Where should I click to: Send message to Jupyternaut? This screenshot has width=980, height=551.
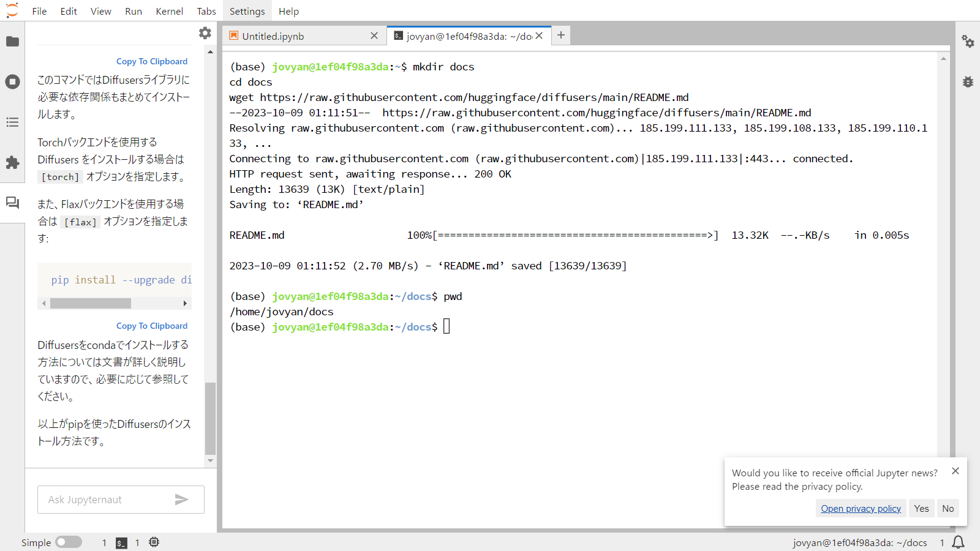click(x=181, y=500)
